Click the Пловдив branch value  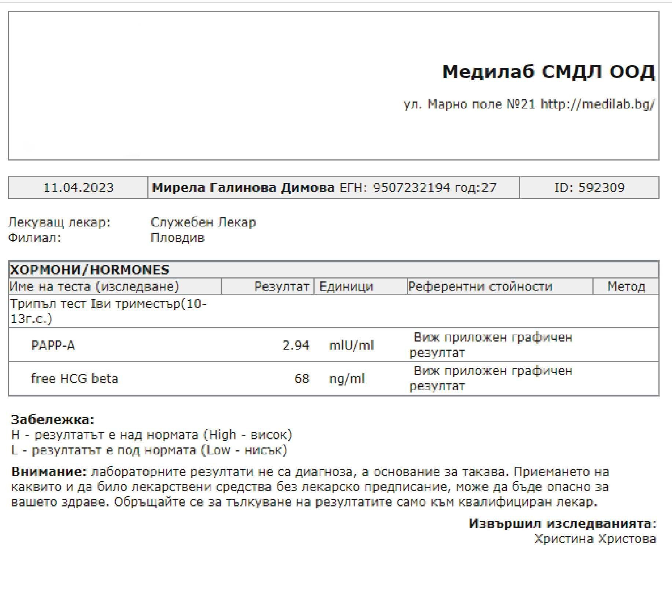[x=177, y=238]
